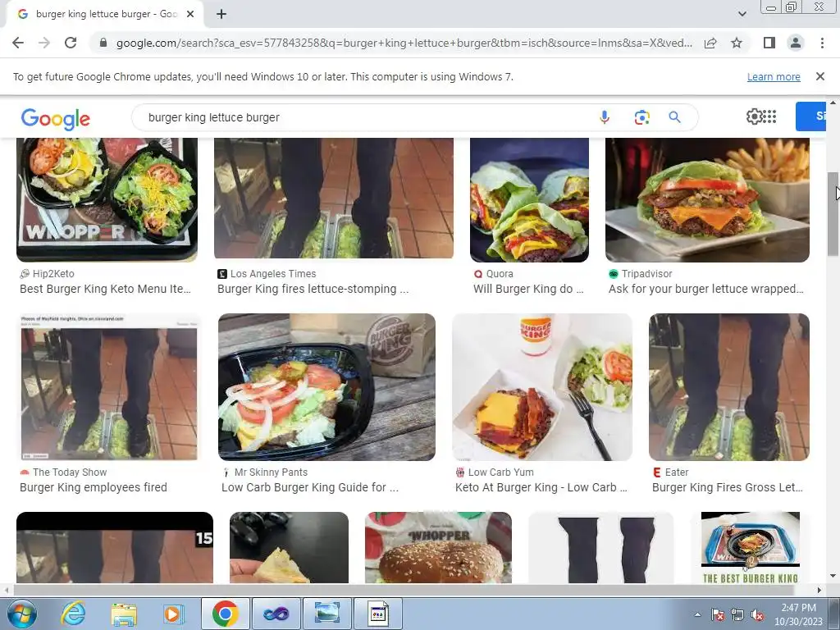Go to the Google logo homepage

point(56,118)
